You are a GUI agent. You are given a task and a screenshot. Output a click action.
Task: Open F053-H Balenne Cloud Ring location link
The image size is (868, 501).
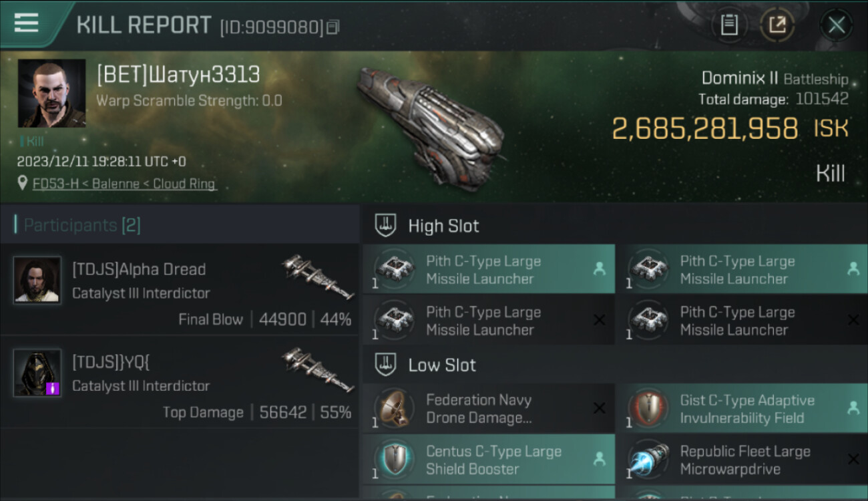(x=124, y=184)
